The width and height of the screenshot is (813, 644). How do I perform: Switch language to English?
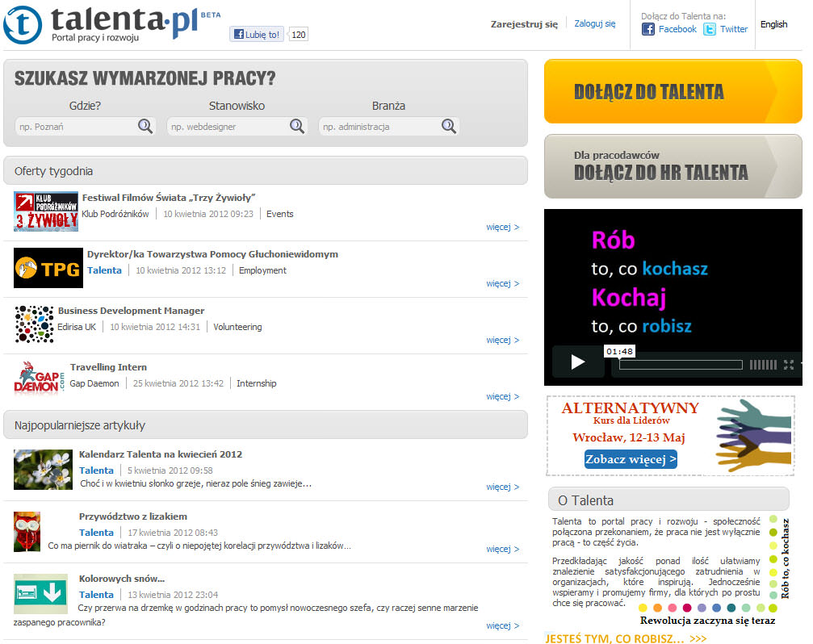pyautogui.click(x=773, y=24)
